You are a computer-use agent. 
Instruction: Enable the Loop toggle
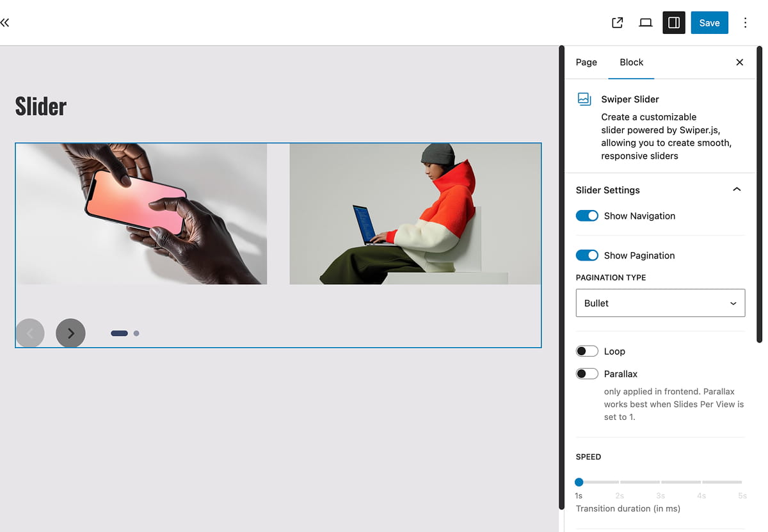(x=587, y=351)
